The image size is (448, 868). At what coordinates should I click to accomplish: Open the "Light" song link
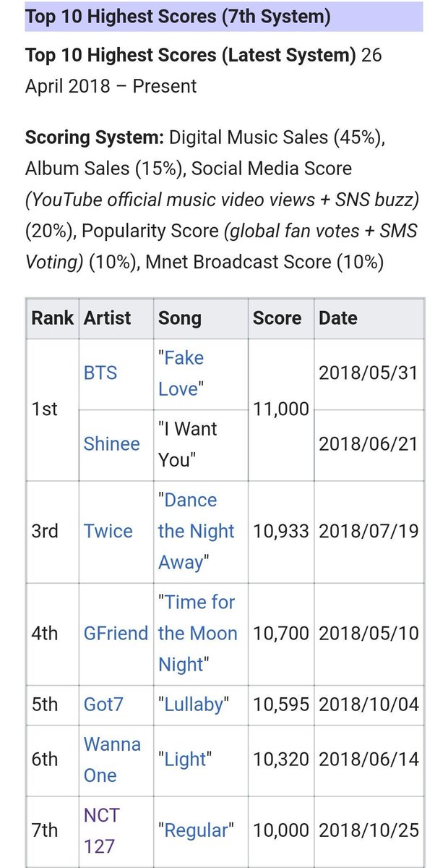185,759
